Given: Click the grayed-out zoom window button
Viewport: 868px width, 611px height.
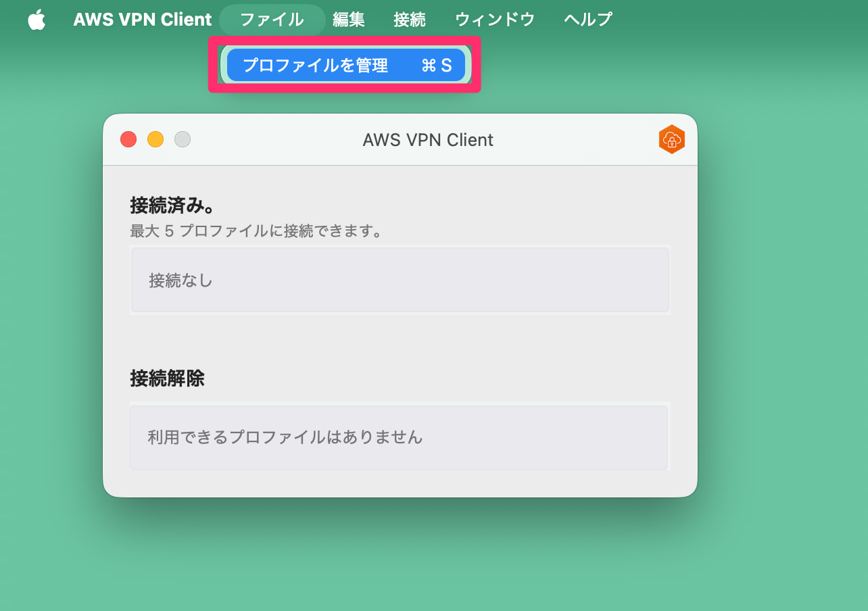Looking at the screenshot, I should 183,139.
